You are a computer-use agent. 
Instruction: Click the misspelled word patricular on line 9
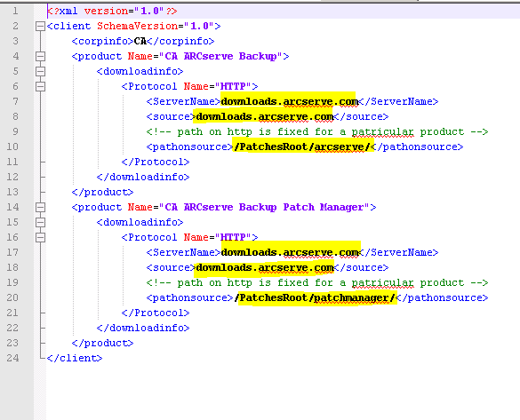(383, 132)
